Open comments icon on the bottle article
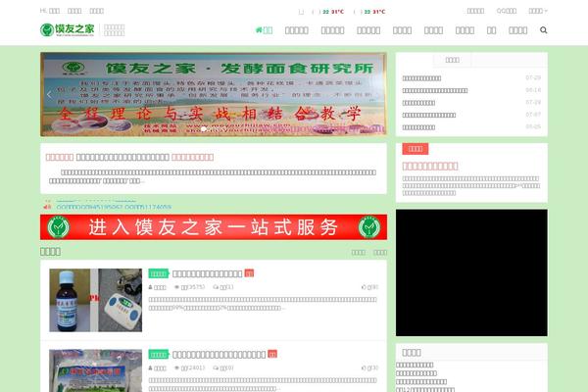The image size is (588, 392). (216, 287)
